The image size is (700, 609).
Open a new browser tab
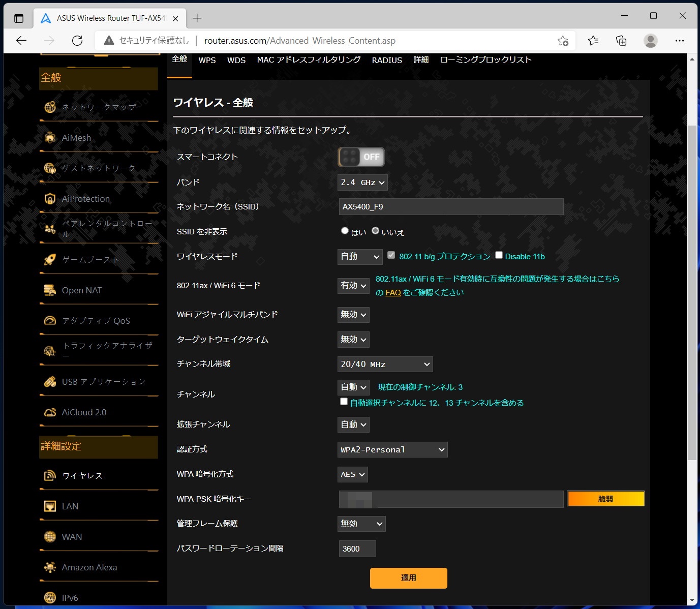point(197,18)
